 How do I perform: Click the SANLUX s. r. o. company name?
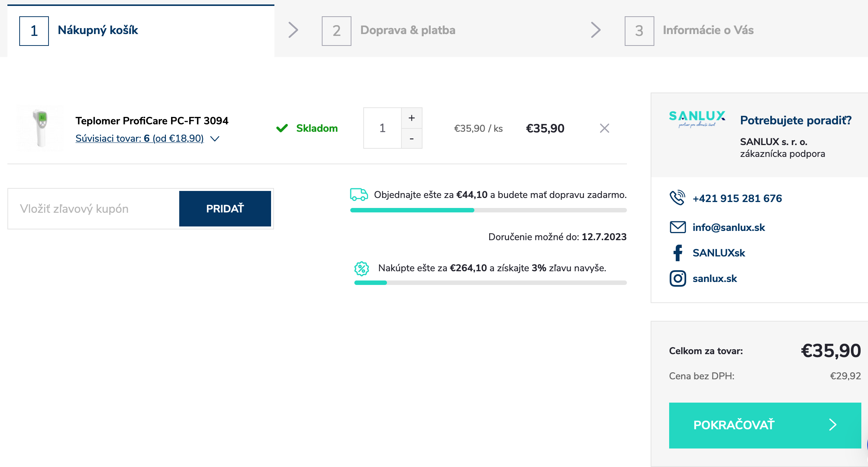[x=774, y=142]
